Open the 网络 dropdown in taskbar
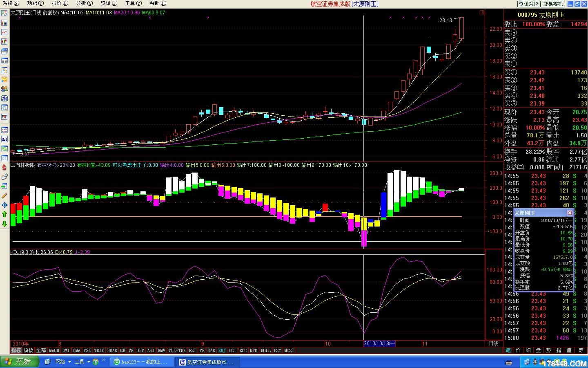This screenshot has height=368, width=588. pos(63,362)
